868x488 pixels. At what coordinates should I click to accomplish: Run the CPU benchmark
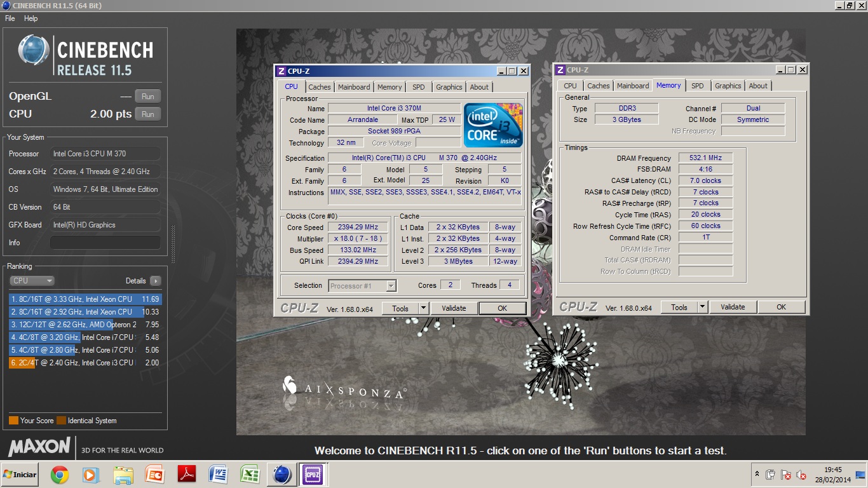(148, 114)
